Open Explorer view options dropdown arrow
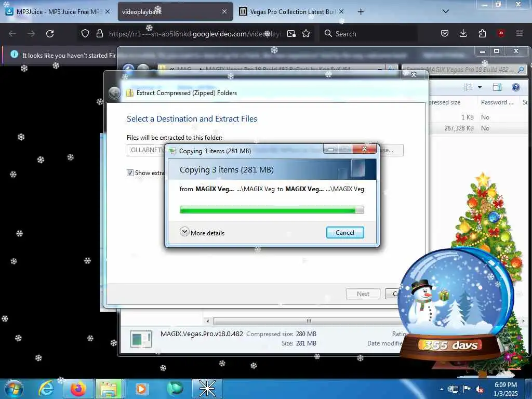532x399 pixels. (x=480, y=87)
